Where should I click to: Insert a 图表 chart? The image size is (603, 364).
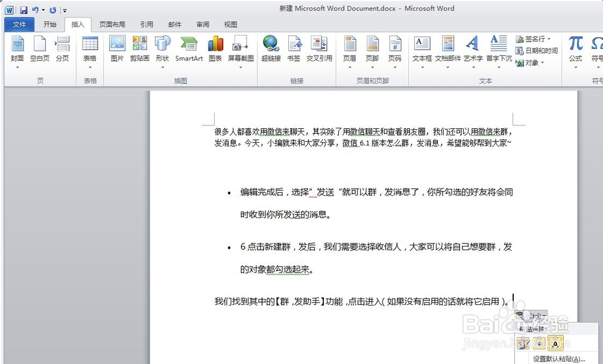(x=215, y=48)
